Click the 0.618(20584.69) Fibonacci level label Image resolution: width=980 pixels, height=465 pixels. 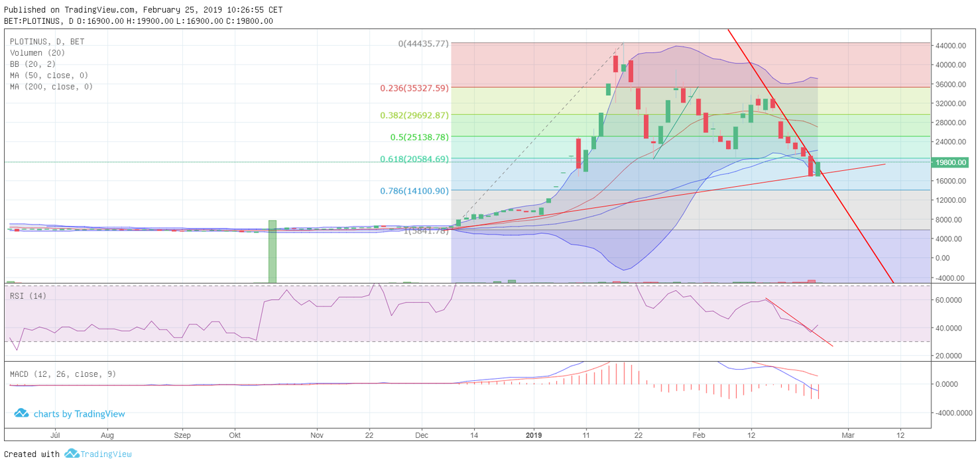(414, 159)
